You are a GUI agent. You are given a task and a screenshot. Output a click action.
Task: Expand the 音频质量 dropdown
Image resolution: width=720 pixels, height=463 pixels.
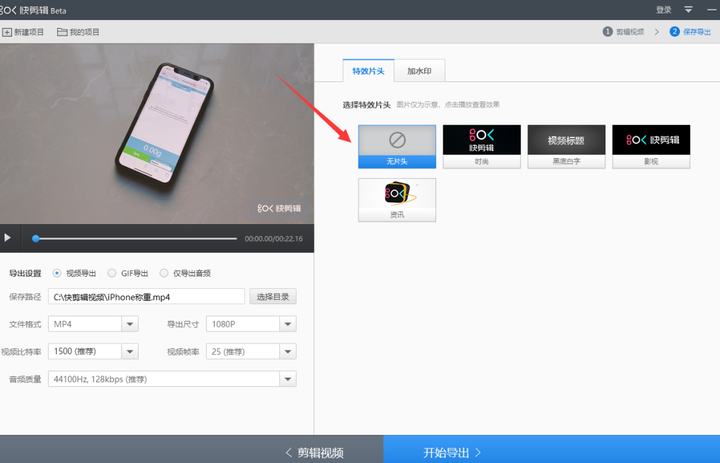coord(288,379)
